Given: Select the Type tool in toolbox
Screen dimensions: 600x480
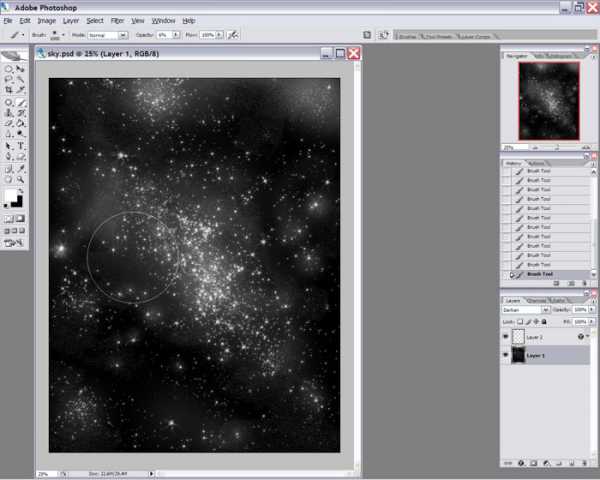Looking at the screenshot, I should coord(21,146).
